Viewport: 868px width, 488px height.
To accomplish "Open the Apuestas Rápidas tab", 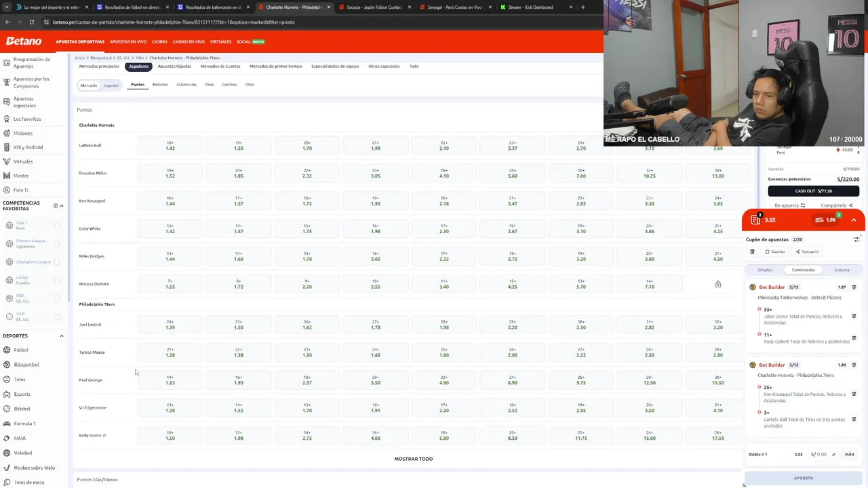I will tap(174, 66).
